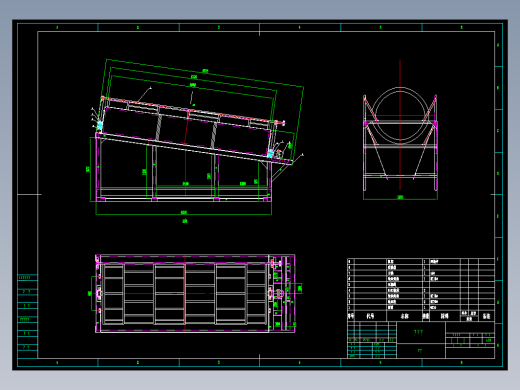The height and width of the screenshot is (390, 520).
Task: Select the header row of the parts list
Action: pyautogui.click(x=421, y=316)
